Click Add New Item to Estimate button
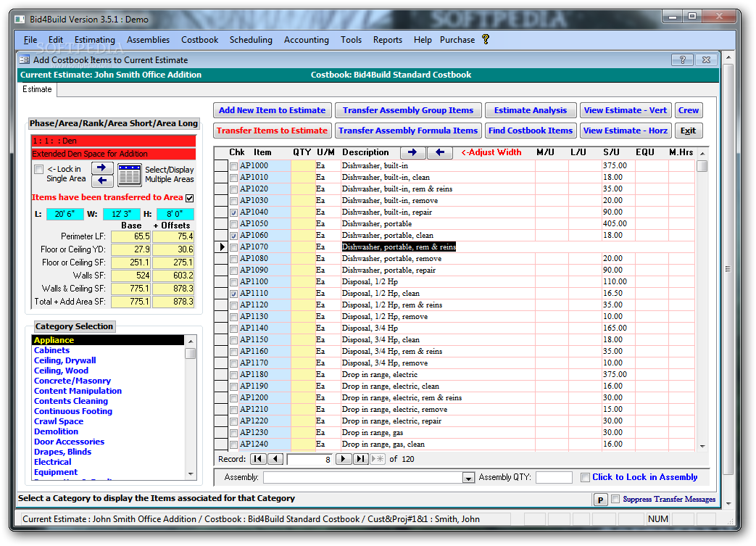The height and width of the screenshot is (546, 756). pyautogui.click(x=273, y=110)
